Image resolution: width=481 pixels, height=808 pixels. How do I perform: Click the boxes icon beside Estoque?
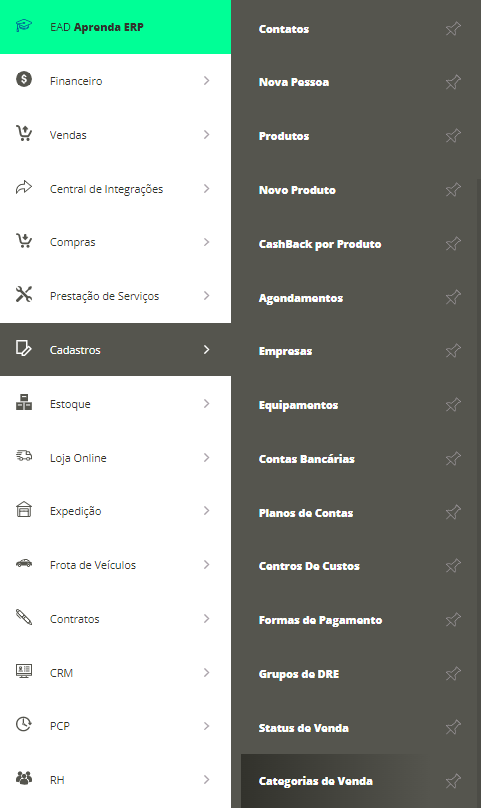[24, 402]
